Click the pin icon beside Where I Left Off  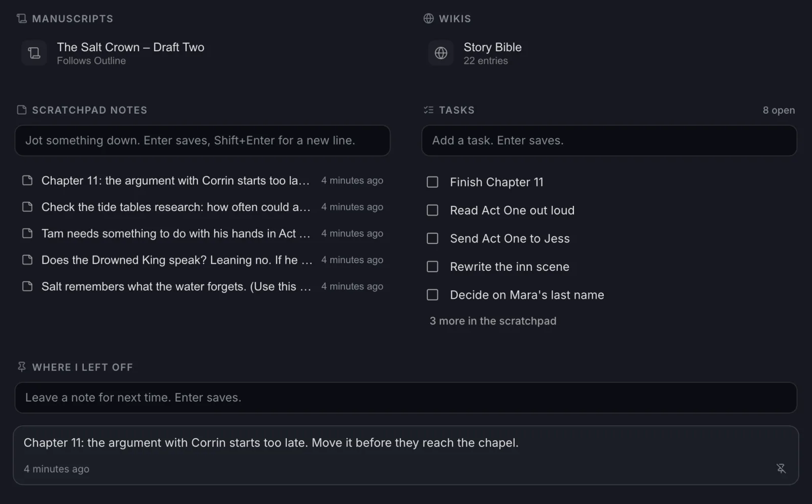pyautogui.click(x=21, y=367)
